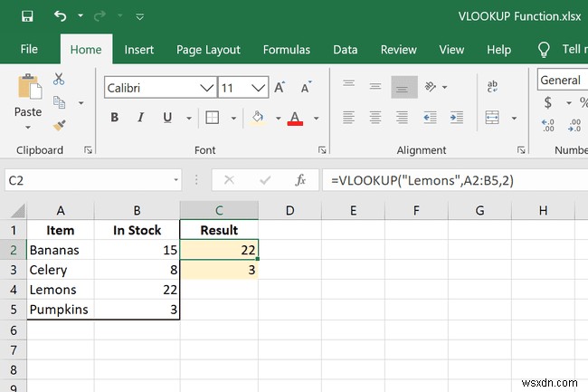The width and height of the screenshot is (588, 392).
Task: Align text to the right
Action: [402, 118]
